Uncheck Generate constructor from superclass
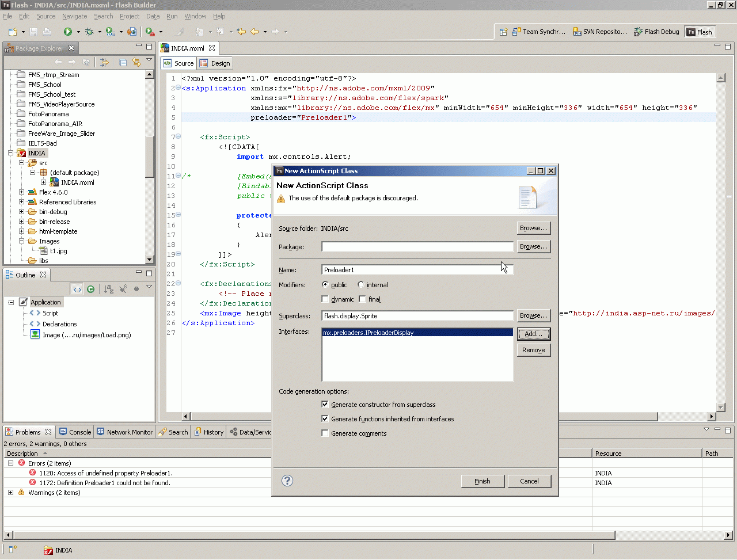The width and height of the screenshot is (737, 560). (325, 404)
